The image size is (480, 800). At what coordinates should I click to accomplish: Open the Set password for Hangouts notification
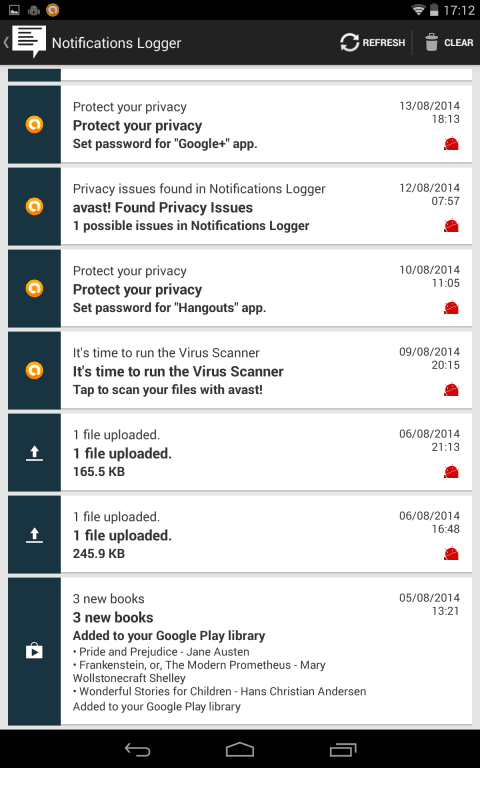240,288
